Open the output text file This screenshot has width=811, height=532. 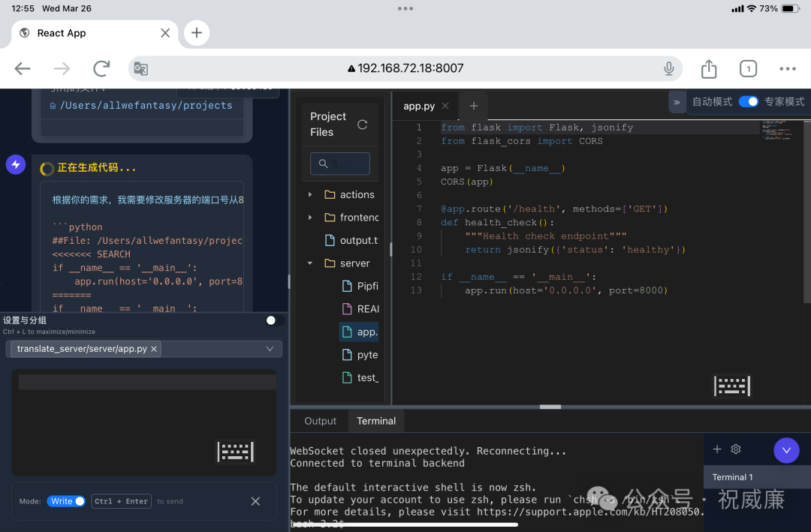pyautogui.click(x=351, y=240)
